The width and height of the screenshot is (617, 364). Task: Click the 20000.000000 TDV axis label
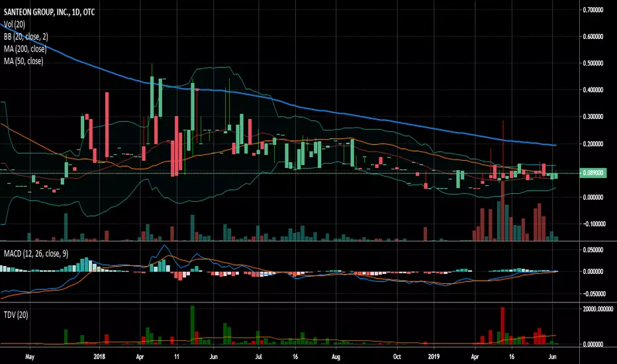click(x=597, y=309)
